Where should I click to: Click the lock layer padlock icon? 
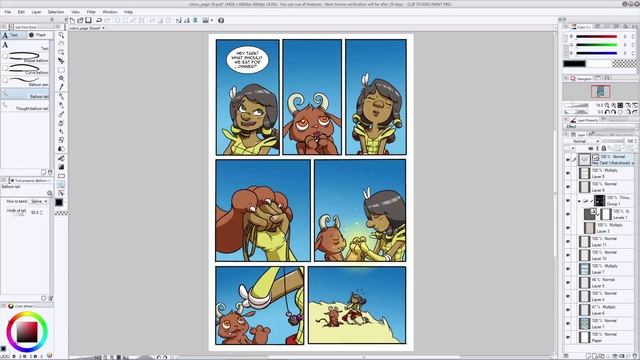pyautogui.click(x=604, y=148)
